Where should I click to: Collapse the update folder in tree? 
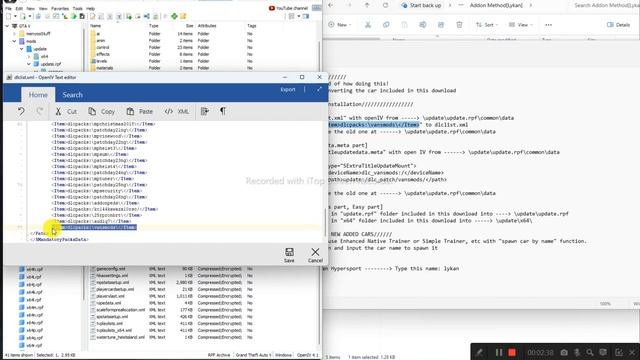click(22, 49)
